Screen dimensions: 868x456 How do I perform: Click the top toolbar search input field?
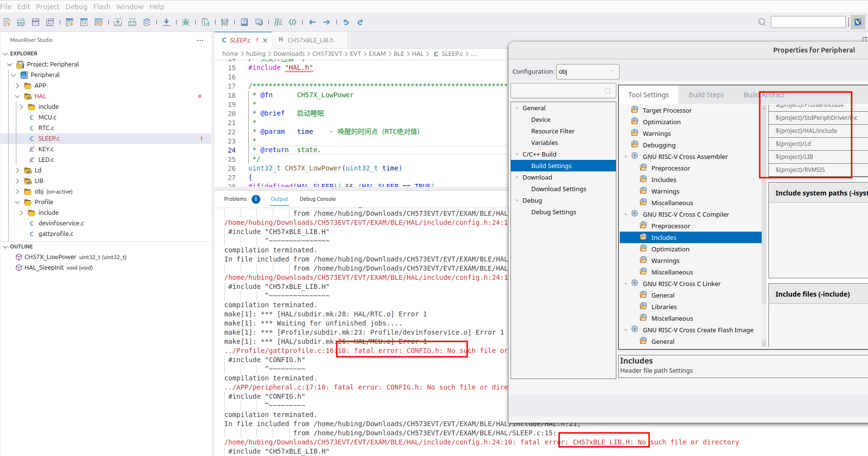(x=808, y=22)
